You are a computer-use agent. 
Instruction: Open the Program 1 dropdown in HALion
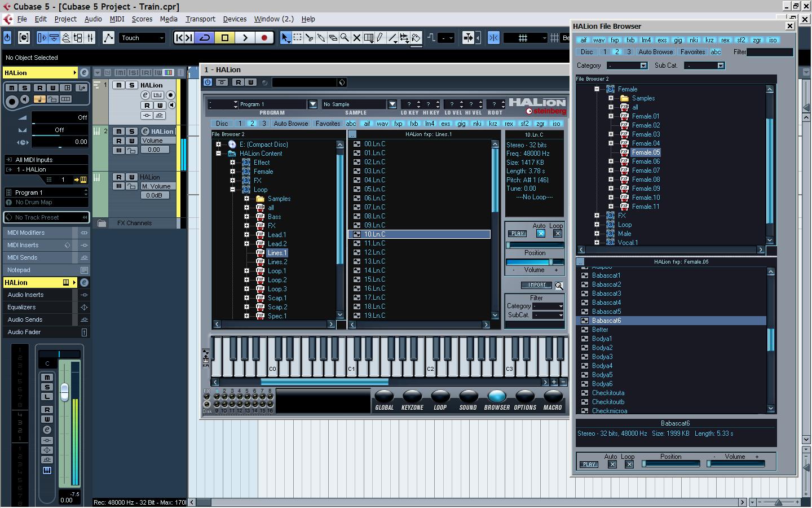(312, 104)
